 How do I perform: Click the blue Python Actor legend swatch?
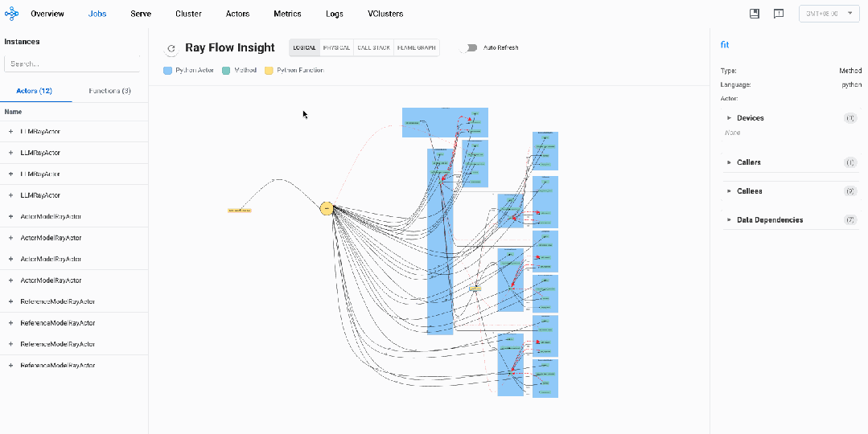click(167, 71)
